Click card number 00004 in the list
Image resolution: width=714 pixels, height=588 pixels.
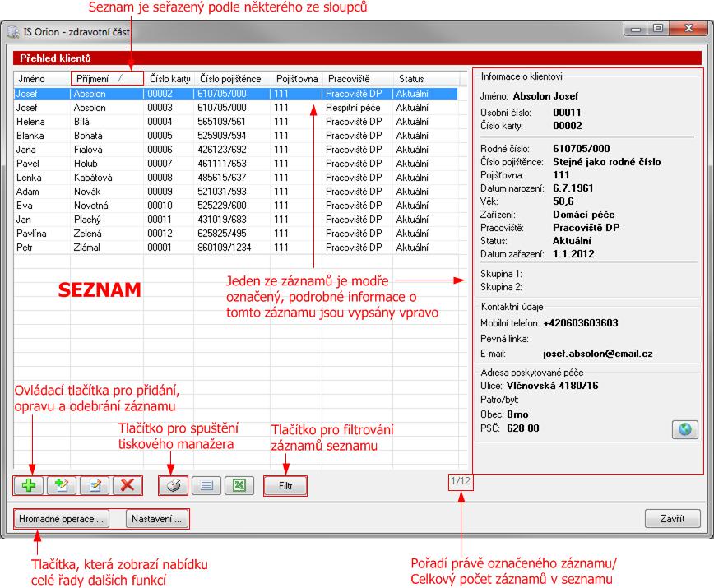[x=160, y=122]
